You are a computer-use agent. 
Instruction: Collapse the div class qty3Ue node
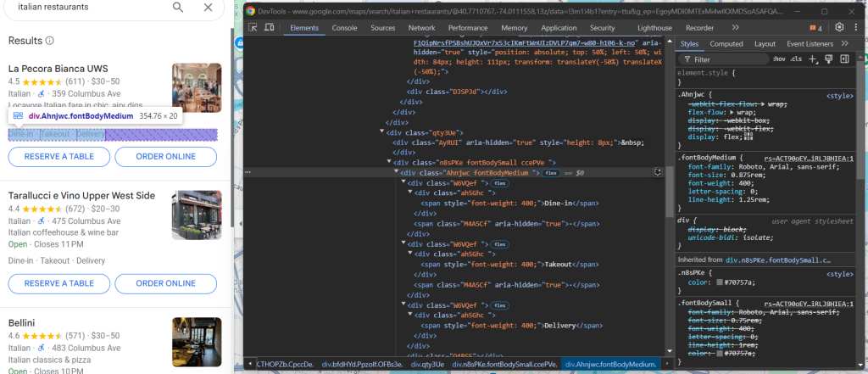pos(382,131)
